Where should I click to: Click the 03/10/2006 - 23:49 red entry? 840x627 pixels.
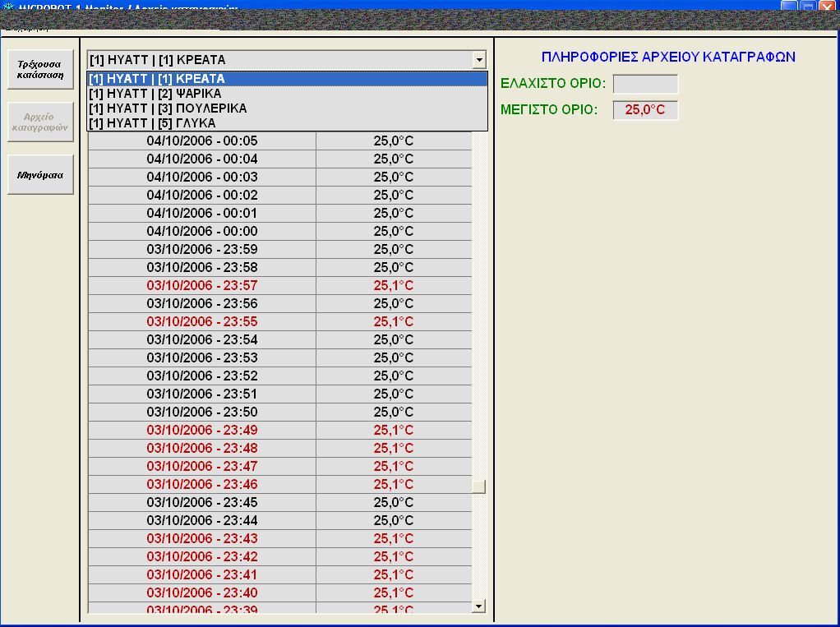pyautogui.click(x=202, y=430)
